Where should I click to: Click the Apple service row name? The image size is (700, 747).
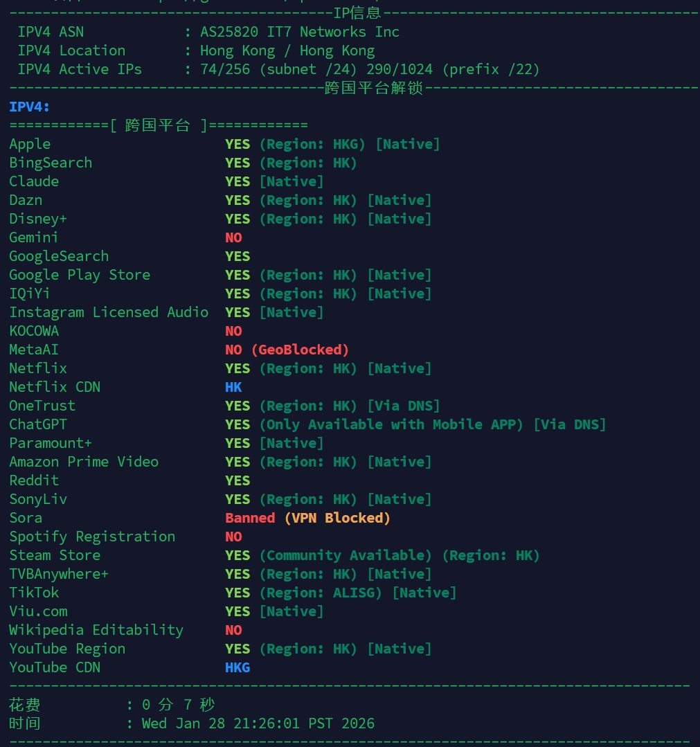click(30, 144)
